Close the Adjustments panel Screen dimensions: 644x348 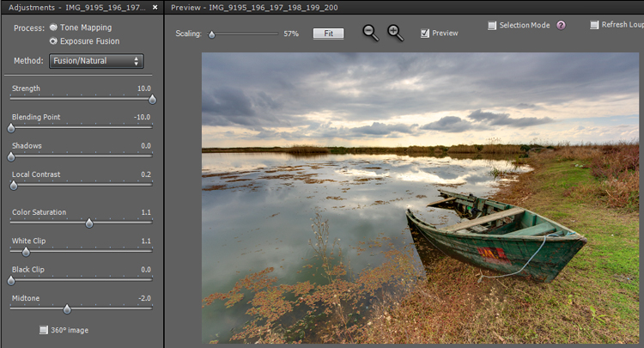(x=155, y=8)
